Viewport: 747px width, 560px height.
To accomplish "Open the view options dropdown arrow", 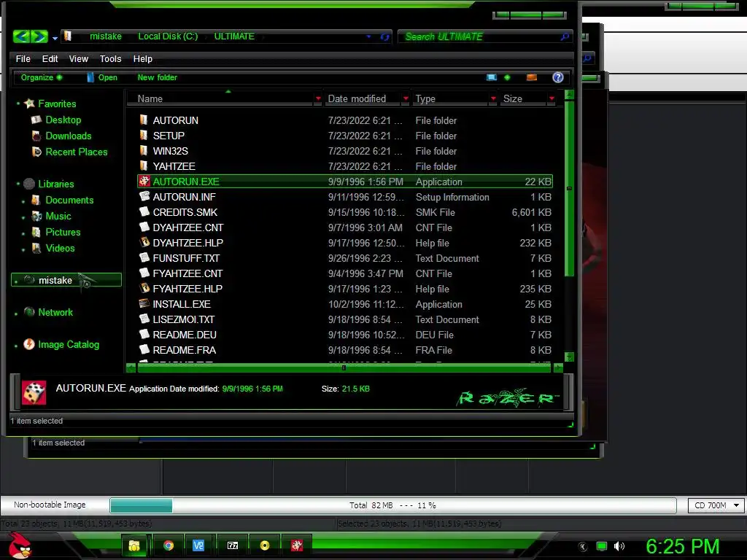I will click(507, 77).
